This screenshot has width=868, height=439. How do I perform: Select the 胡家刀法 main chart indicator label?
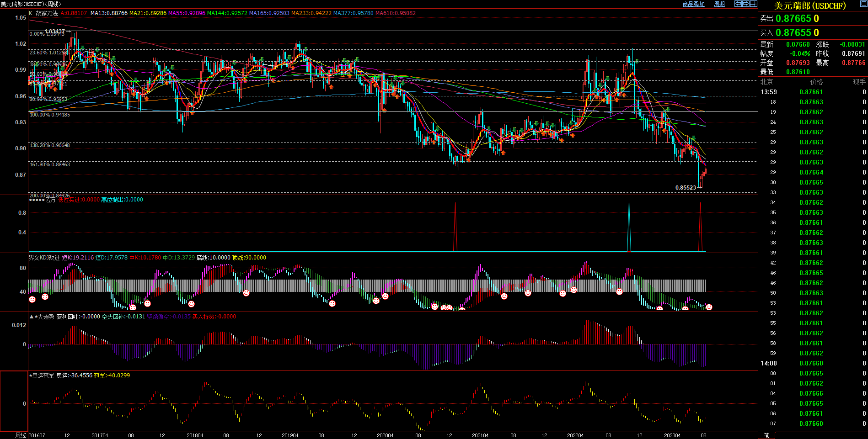[47, 13]
